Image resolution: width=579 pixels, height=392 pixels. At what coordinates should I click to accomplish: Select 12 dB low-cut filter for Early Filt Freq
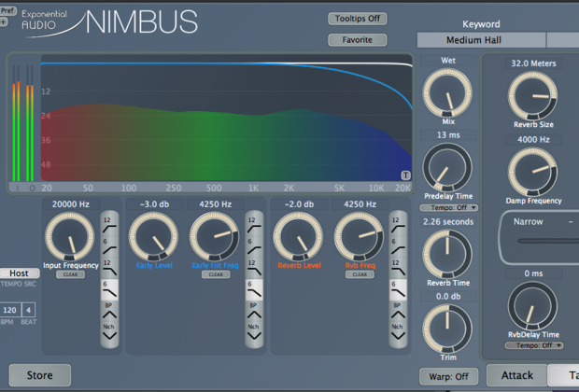[x=254, y=225]
